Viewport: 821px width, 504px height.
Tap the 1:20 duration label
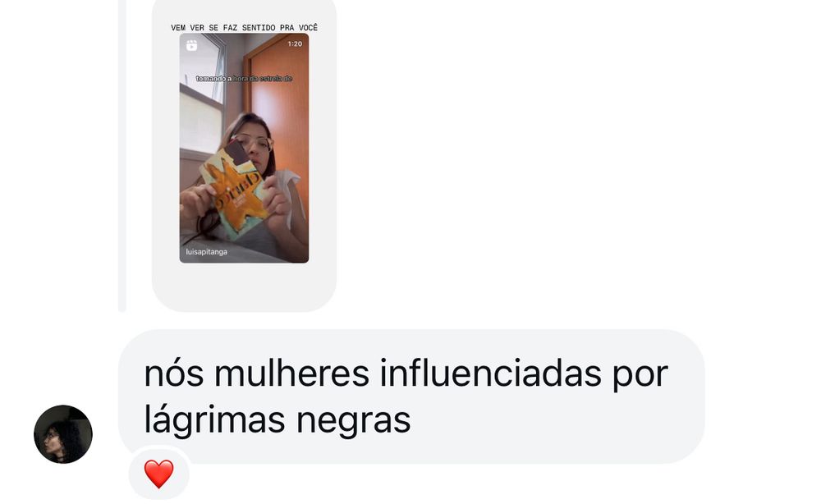tap(295, 44)
